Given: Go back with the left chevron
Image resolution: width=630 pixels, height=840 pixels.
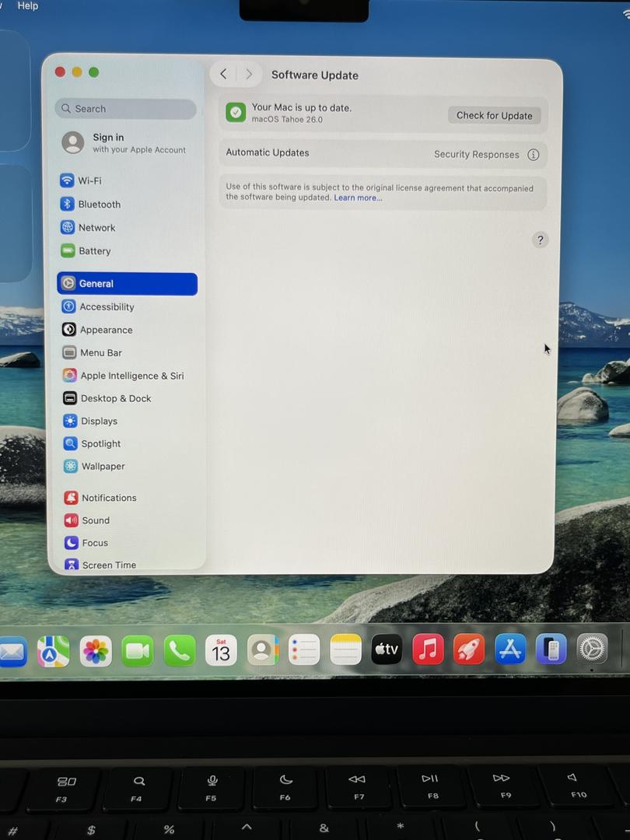Looking at the screenshot, I should click(x=223, y=74).
